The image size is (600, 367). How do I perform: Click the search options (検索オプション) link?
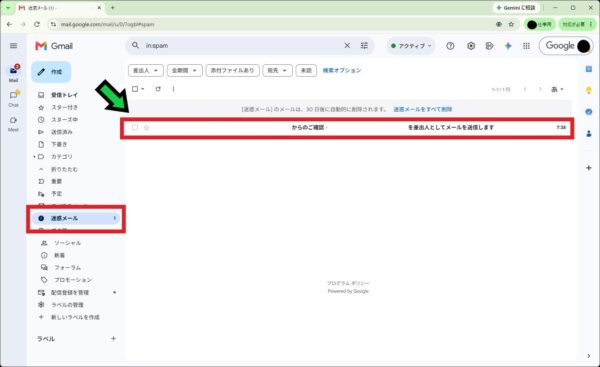click(x=342, y=70)
